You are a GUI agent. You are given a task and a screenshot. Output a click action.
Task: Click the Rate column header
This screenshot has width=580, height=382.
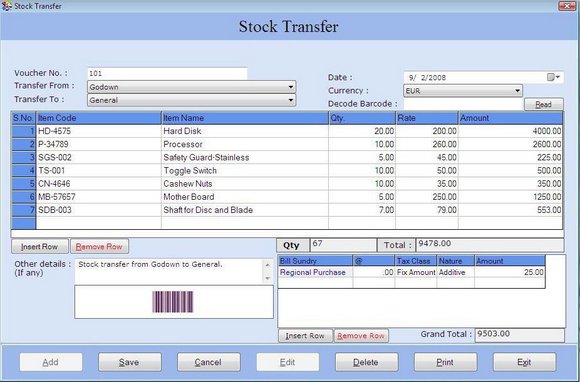(427, 118)
